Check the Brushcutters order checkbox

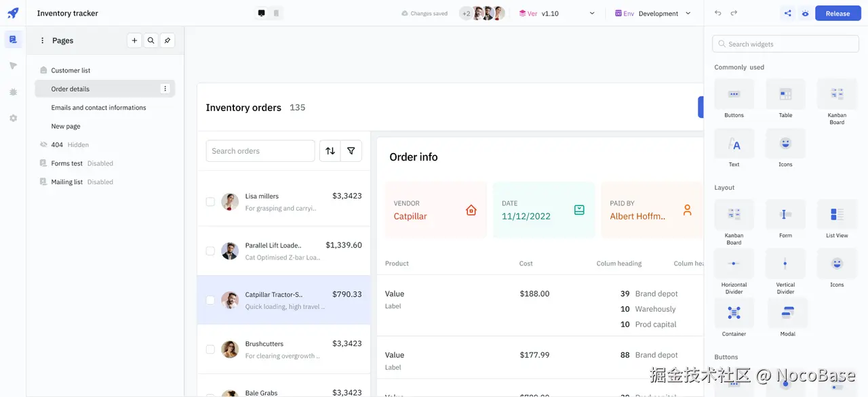click(x=210, y=350)
